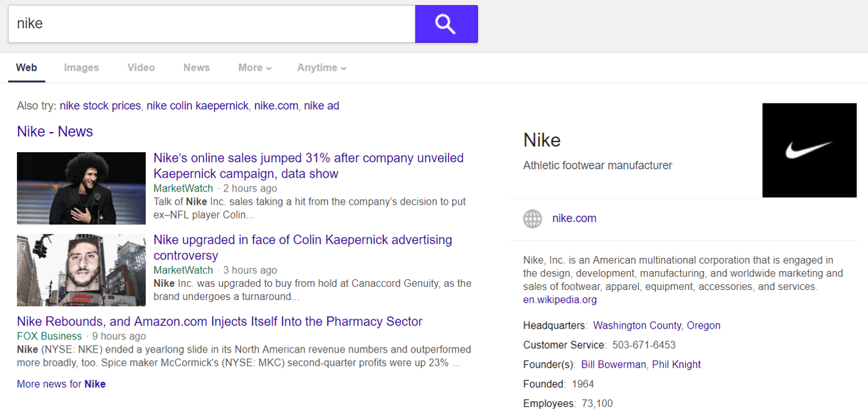Screen dimensions: 868x412
Task: Open the 'Nike Rebounds' FOX Business article
Action: (219, 322)
